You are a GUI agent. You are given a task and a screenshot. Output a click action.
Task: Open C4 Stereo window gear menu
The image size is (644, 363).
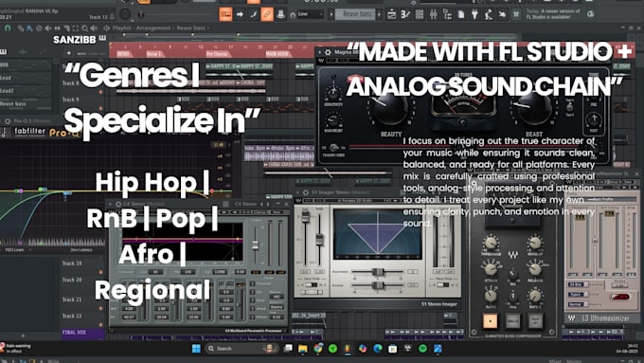[118, 204]
